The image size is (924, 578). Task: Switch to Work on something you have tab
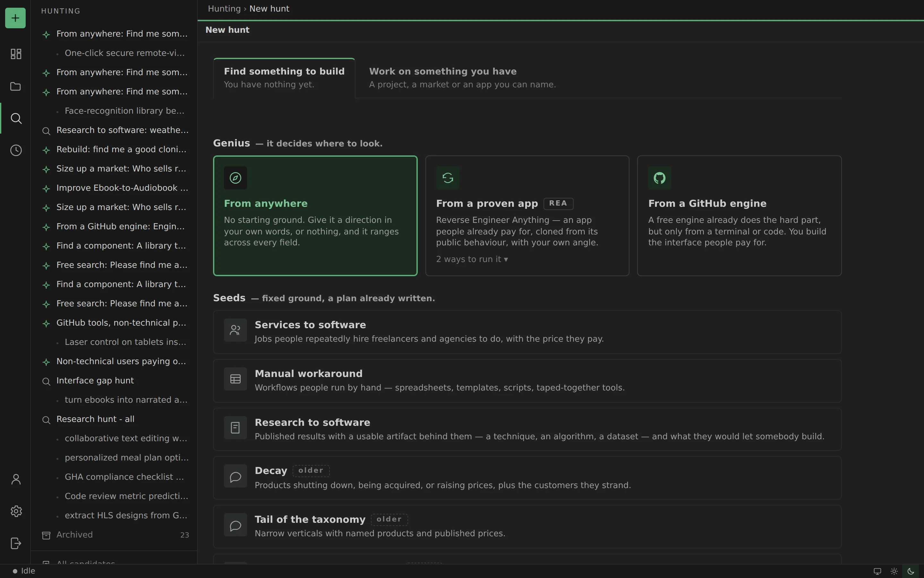point(462,78)
